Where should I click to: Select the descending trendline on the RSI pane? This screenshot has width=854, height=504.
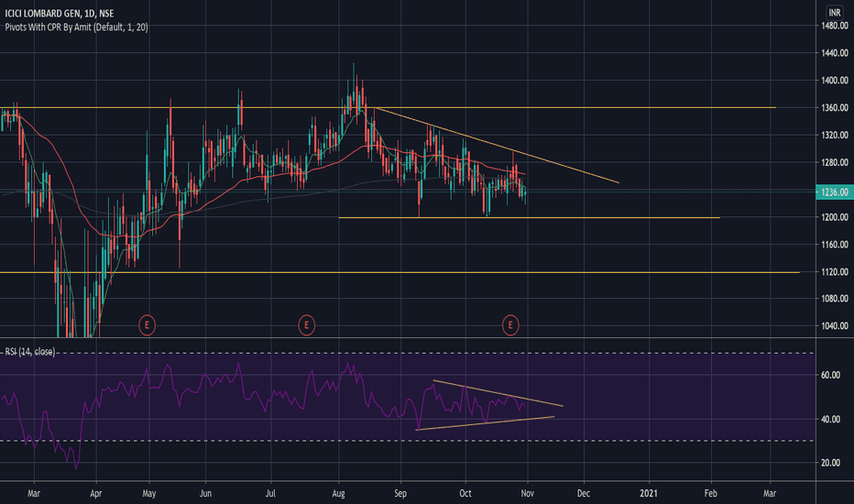click(498, 393)
